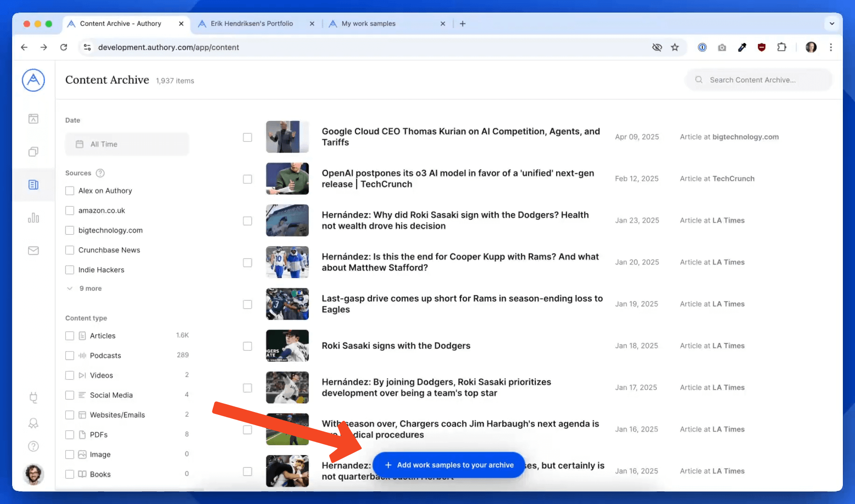This screenshot has height=504, width=855.
Task: Open the OpenAI postpones o3 article title
Action: point(458,179)
